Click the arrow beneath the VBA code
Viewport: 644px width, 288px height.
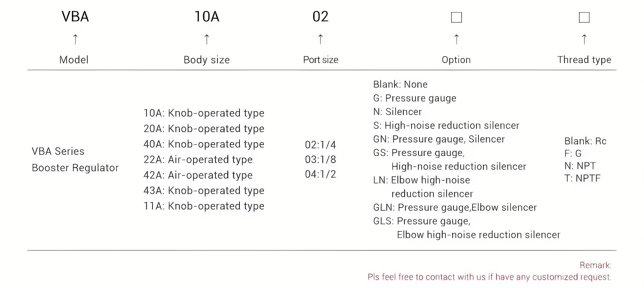pyautogui.click(x=75, y=39)
